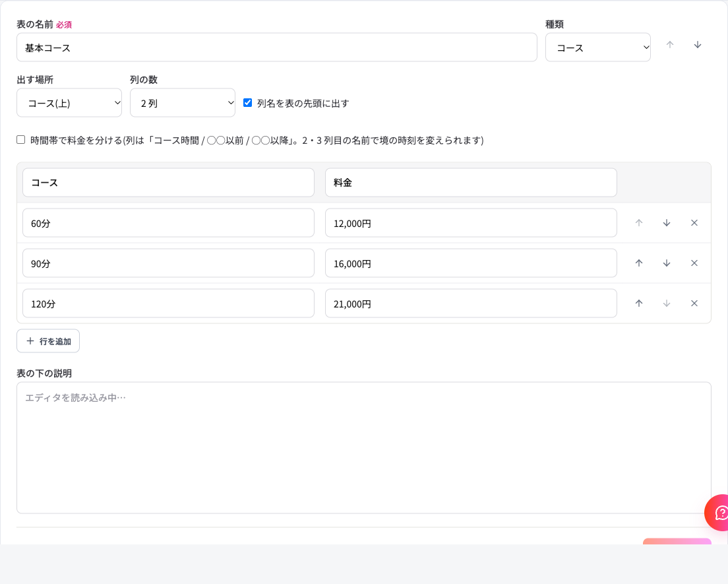
Task: Click the 表の名前 label
Action: 35,24
